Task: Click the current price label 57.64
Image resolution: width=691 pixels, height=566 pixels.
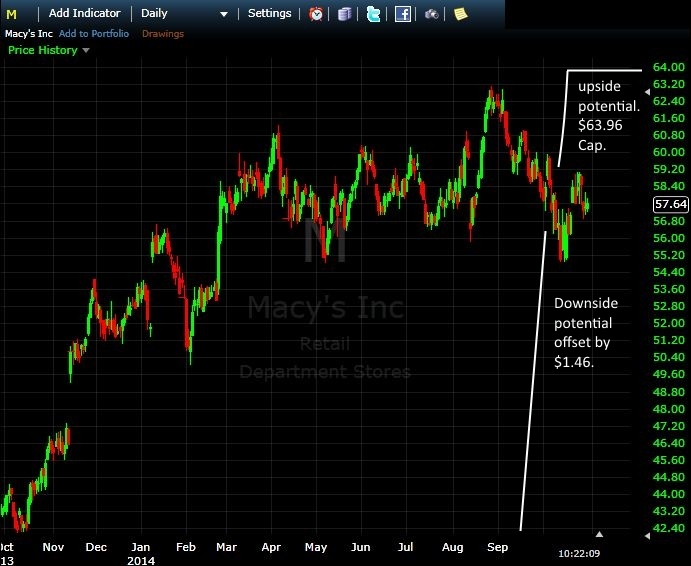Action: [671, 204]
